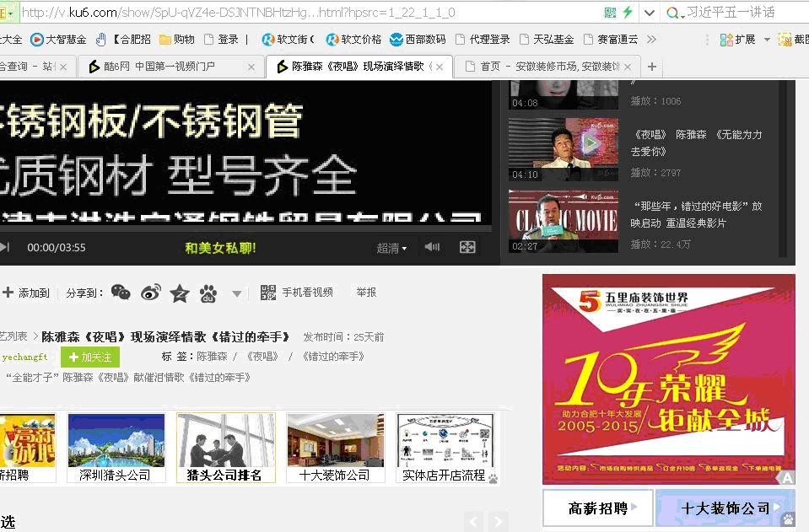Click the 扩展 extensions icon
Screen dimensions: 809x532
coord(737,40)
